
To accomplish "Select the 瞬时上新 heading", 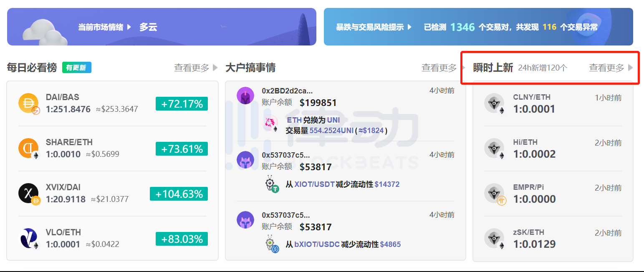I will [x=493, y=68].
